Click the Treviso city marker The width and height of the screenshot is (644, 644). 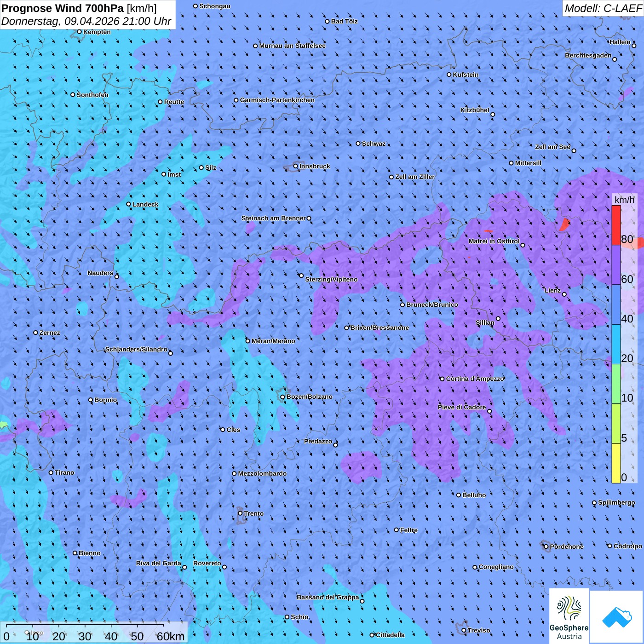pos(464,630)
